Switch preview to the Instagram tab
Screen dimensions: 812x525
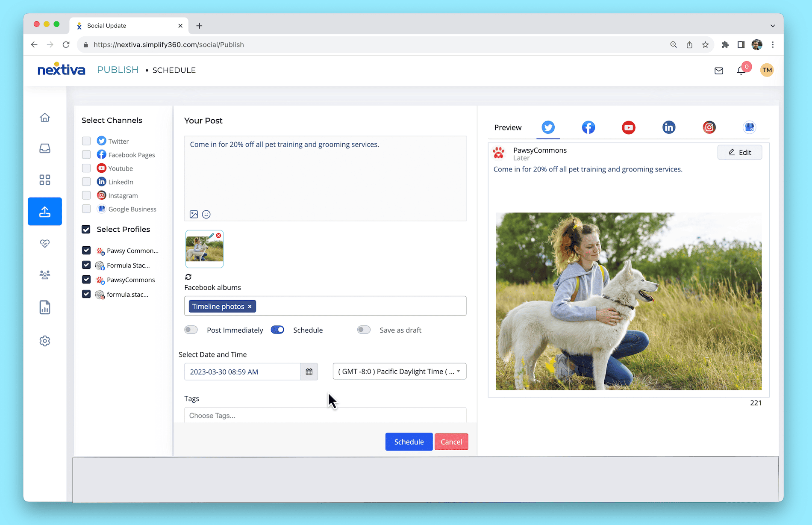[709, 127]
